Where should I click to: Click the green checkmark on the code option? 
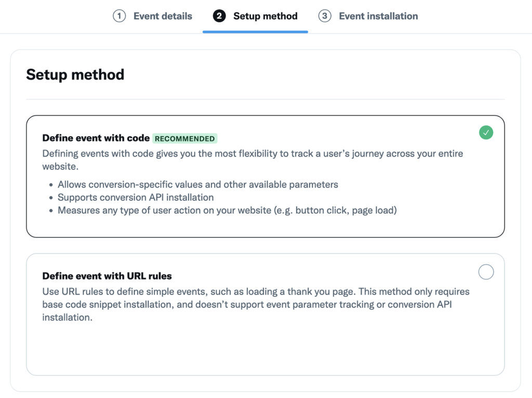[486, 132]
